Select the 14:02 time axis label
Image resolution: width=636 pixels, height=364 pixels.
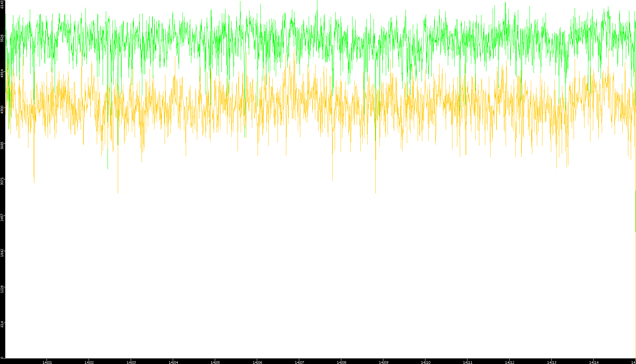click(89, 362)
